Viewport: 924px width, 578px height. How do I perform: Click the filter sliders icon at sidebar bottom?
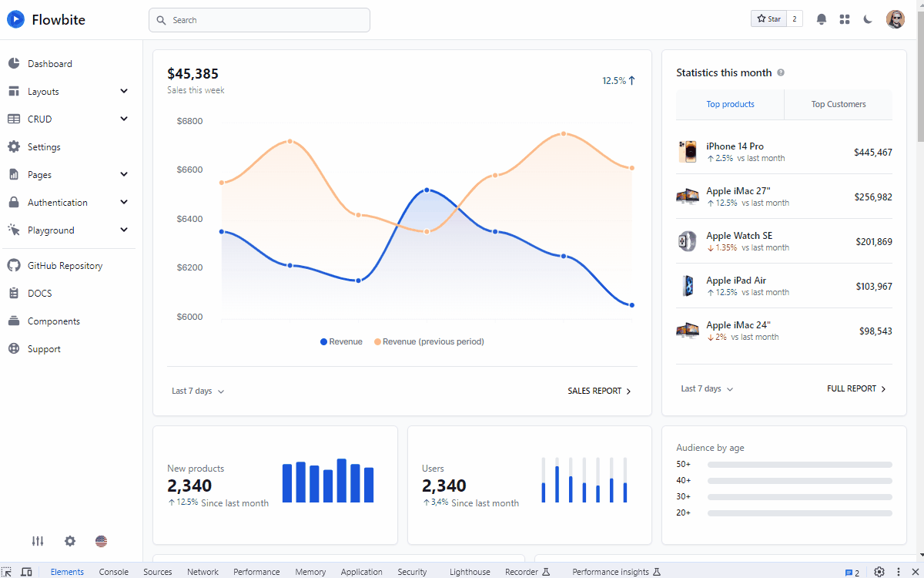37,541
